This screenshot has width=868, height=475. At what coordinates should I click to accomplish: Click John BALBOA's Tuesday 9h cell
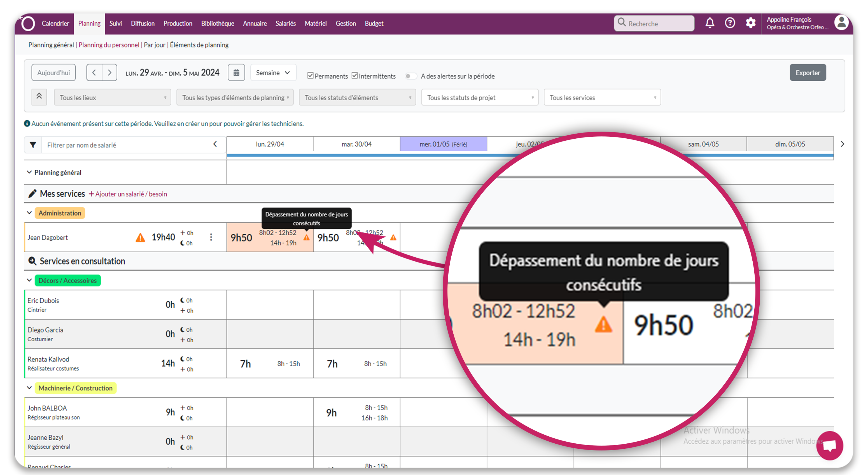(357, 412)
